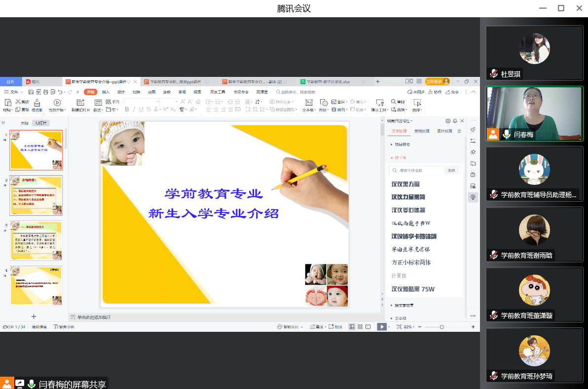
Task: Expand the 项目符号 section in the side panel
Action: pyautogui.click(x=401, y=144)
